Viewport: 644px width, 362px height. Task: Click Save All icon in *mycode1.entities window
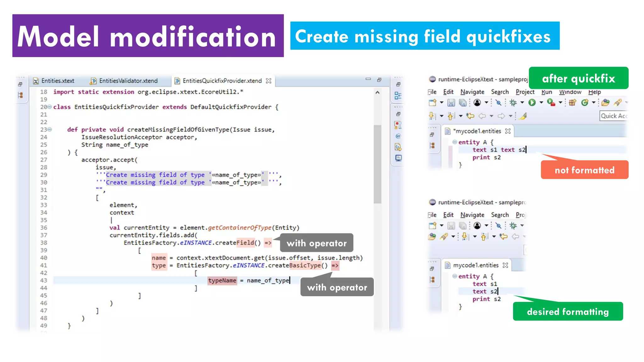pos(463,102)
